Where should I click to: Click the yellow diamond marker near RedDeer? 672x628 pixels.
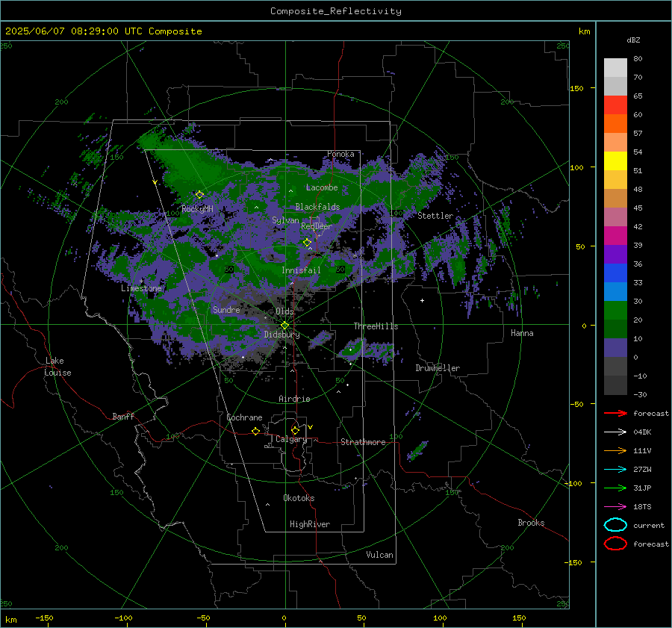[x=308, y=243]
